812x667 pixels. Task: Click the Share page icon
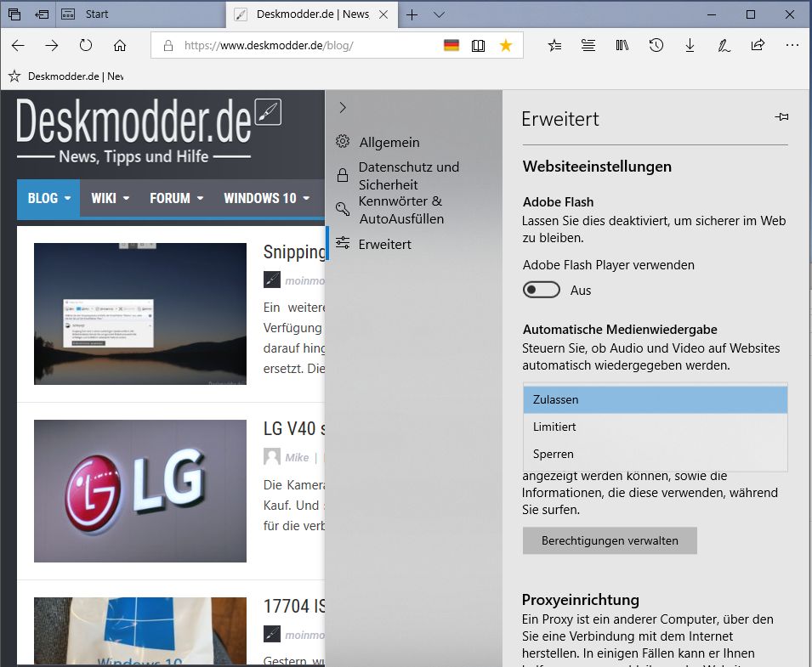coord(758,46)
